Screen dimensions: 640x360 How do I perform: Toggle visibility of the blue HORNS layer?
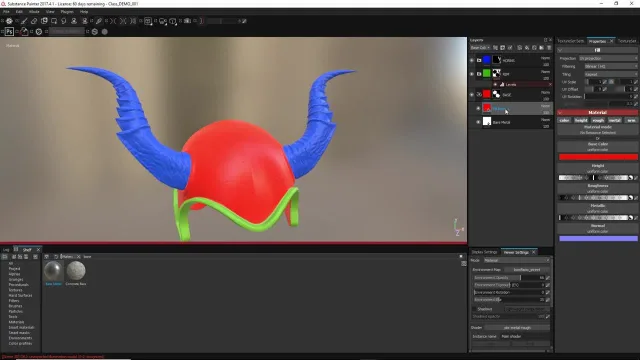[472, 60]
